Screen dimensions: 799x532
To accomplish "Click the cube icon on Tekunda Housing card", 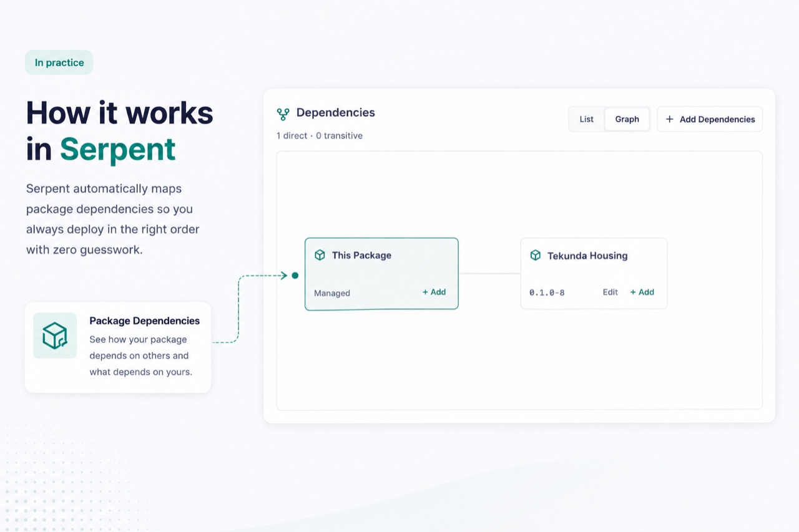I will [x=535, y=255].
